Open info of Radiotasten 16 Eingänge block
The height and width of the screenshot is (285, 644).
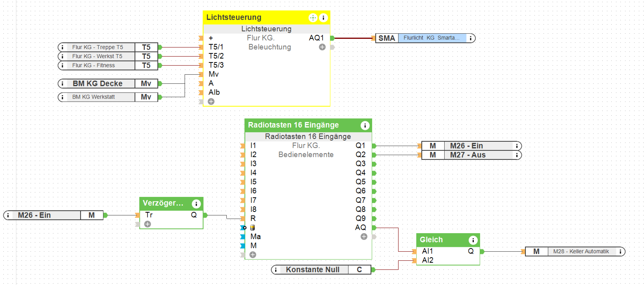click(x=365, y=125)
